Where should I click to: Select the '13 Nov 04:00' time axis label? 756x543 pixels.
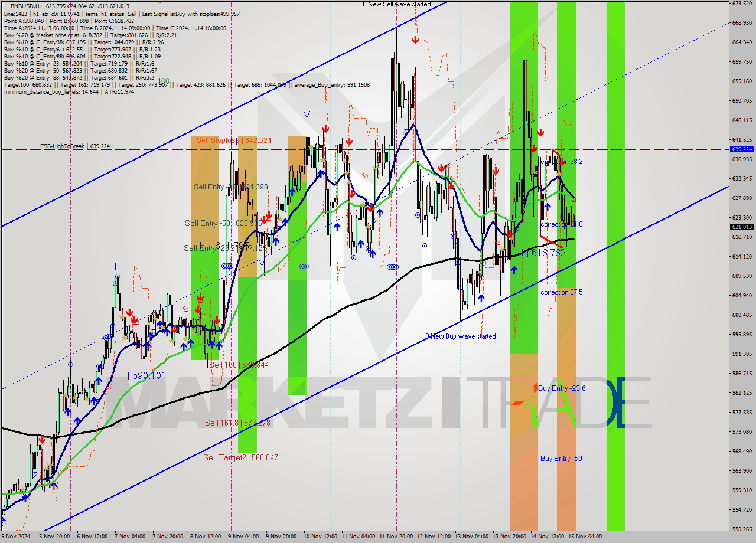click(x=472, y=537)
